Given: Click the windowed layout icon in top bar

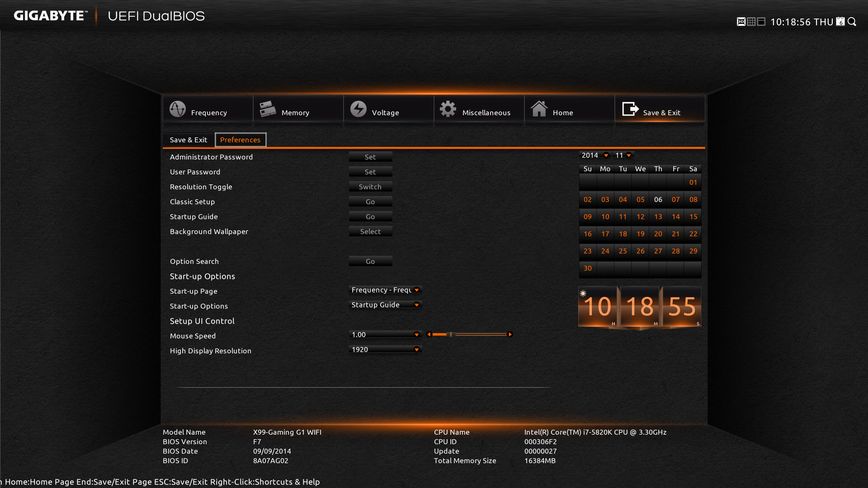Looking at the screenshot, I should click(x=761, y=22).
